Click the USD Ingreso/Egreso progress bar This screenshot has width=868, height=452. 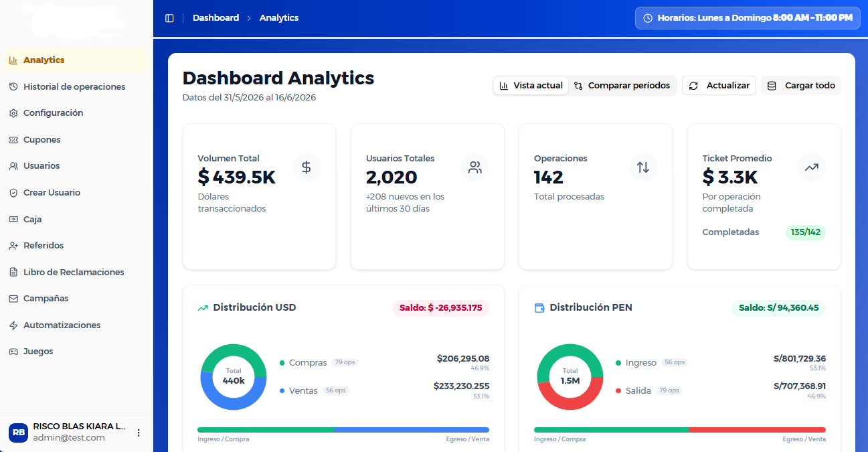click(x=343, y=430)
